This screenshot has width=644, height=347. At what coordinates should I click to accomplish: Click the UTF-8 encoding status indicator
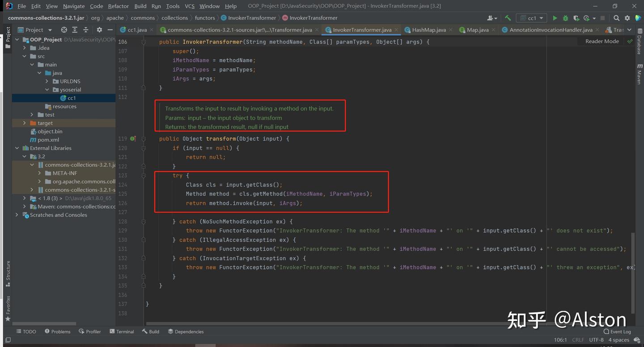[596, 340]
